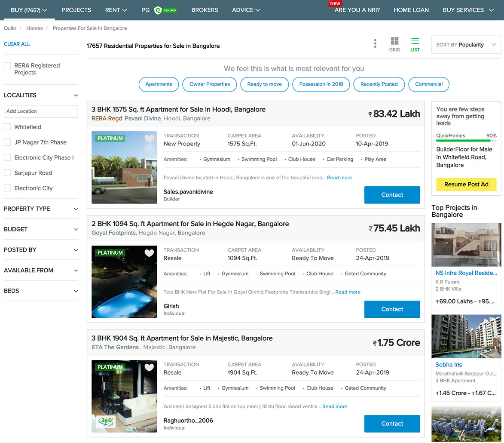Expand the Budget filter section

point(41,229)
